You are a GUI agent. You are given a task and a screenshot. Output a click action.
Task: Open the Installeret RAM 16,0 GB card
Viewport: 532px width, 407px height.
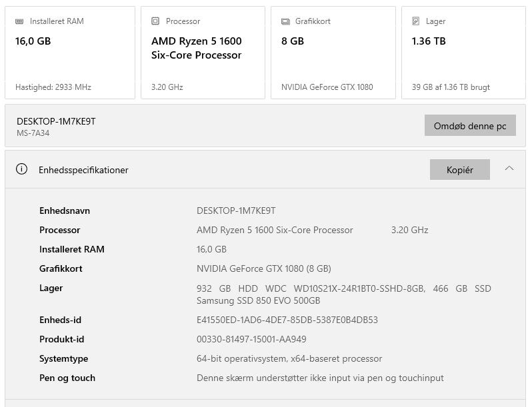tap(70, 53)
